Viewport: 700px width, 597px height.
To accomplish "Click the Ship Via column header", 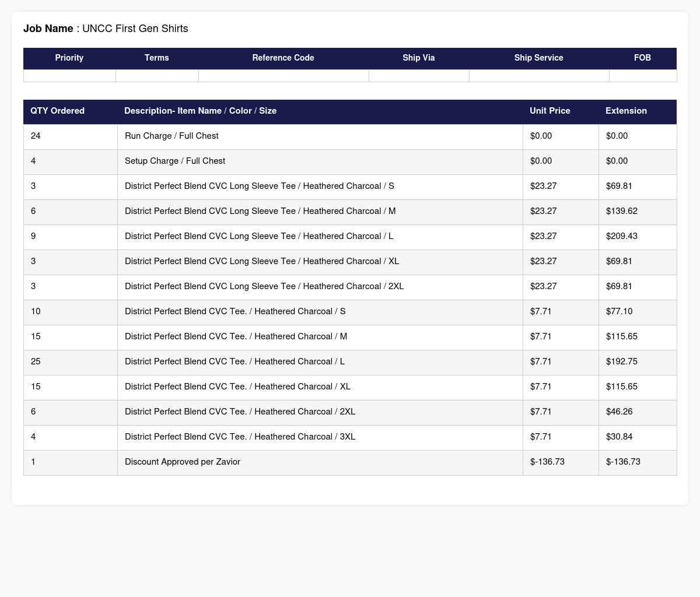I will point(419,58).
